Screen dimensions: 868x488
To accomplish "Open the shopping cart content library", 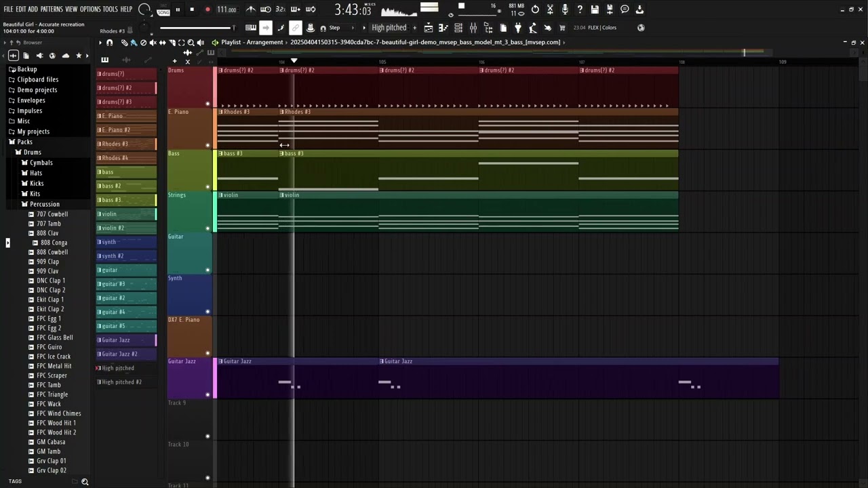I will point(562,28).
